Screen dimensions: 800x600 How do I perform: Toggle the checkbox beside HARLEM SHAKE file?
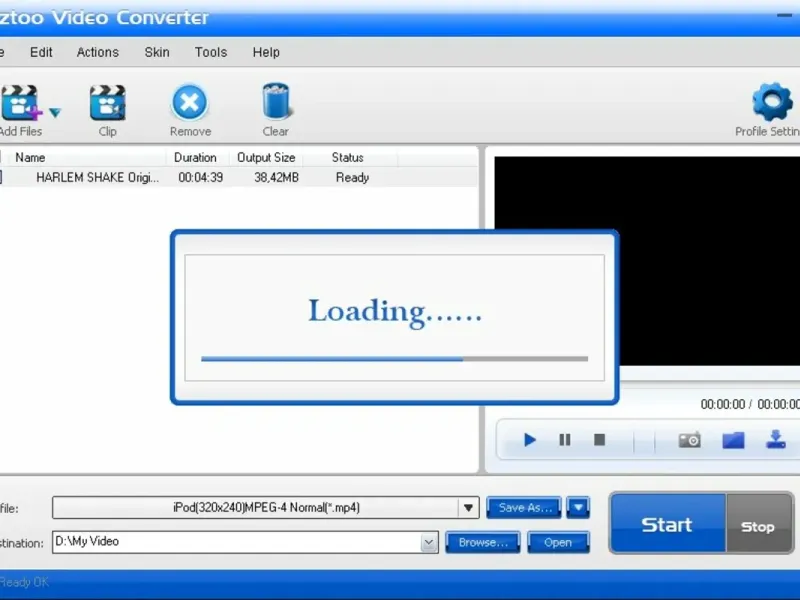pyautogui.click(x=1, y=177)
